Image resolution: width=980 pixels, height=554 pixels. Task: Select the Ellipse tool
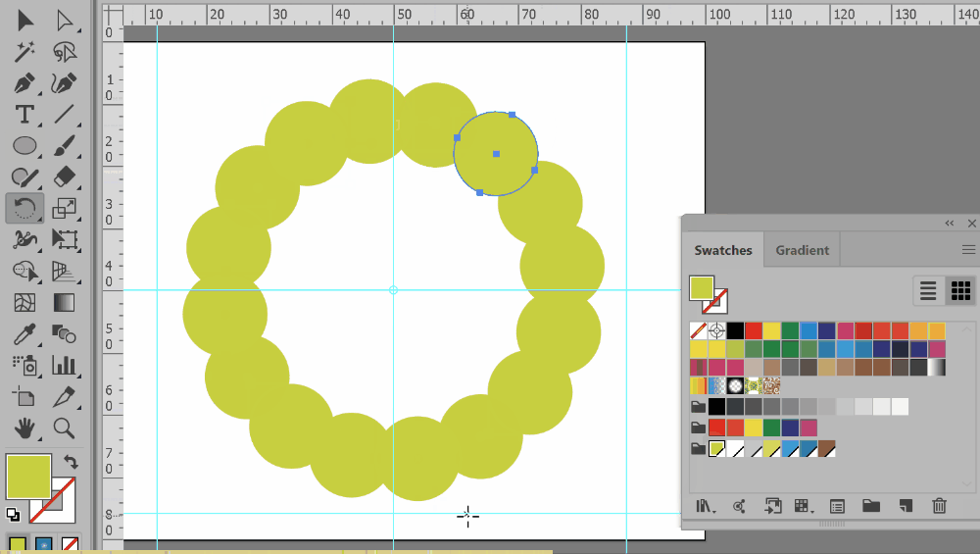pos(24,146)
